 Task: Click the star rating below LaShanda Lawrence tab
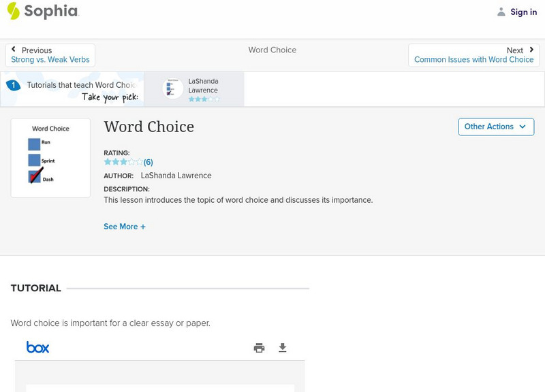tap(204, 99)
